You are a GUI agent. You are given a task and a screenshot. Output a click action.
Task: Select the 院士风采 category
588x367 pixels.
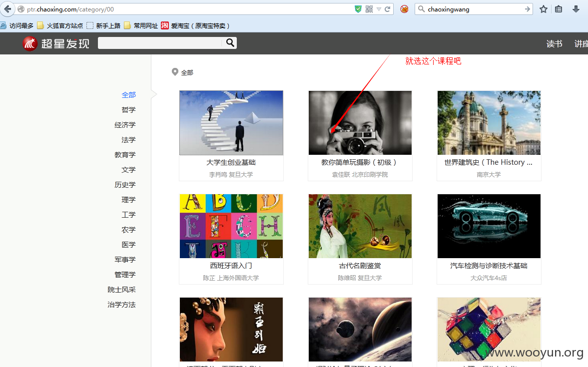pyautogui.click(x=121, y=290)
